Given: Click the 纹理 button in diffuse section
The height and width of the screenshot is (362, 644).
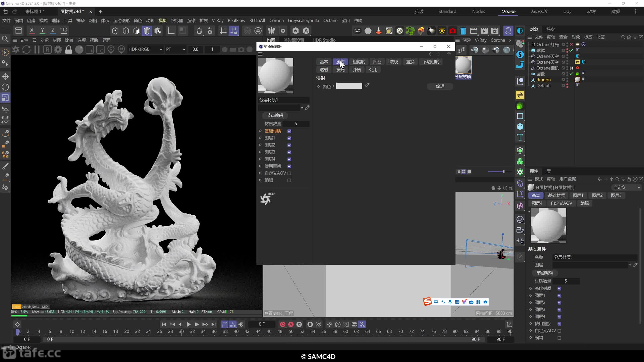Looking at the screenshot, I should click(x=440, y=86).
